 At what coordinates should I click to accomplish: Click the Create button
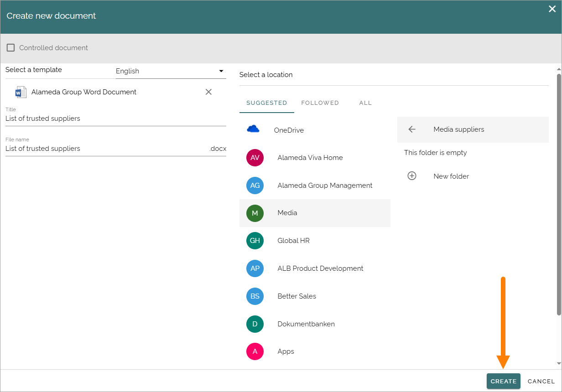point(504,381)
